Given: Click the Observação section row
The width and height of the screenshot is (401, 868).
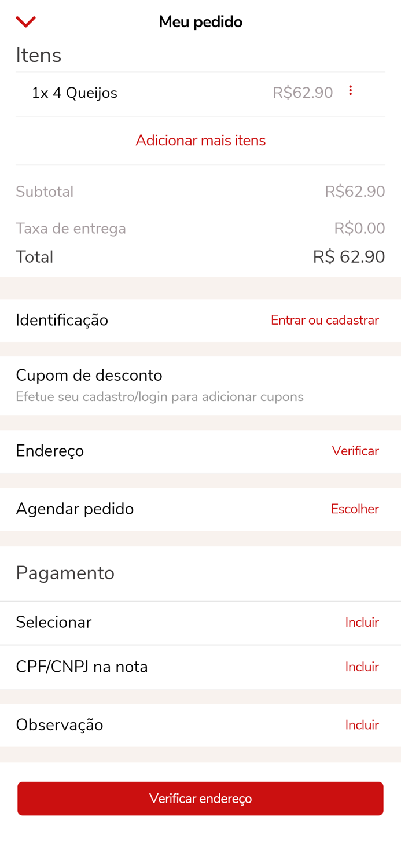Looking at the screenshot, I should (60, 725).
